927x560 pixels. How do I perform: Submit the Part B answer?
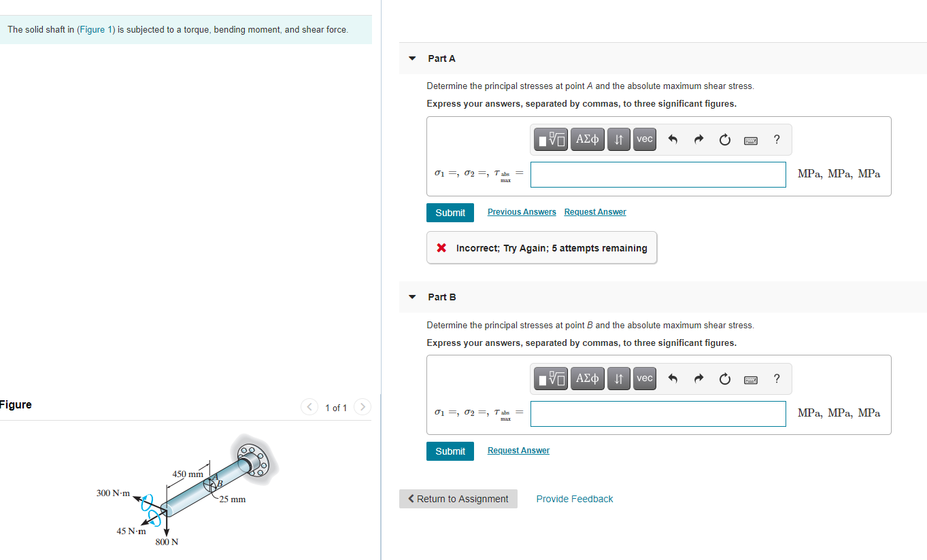pyautogui.click(x=450, y=451)
